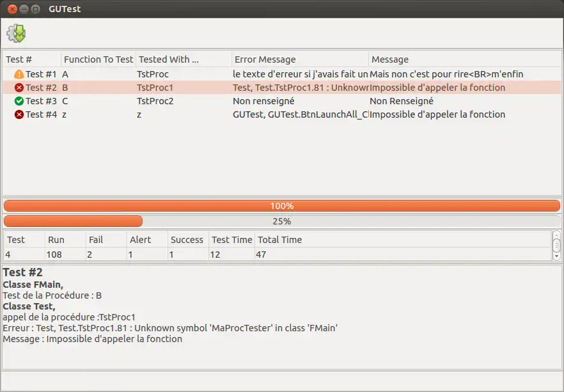Screen dimensions: 564x392
Task: Click the error text starting 'le texte d'erreur'
Action: tap(301, 74)
